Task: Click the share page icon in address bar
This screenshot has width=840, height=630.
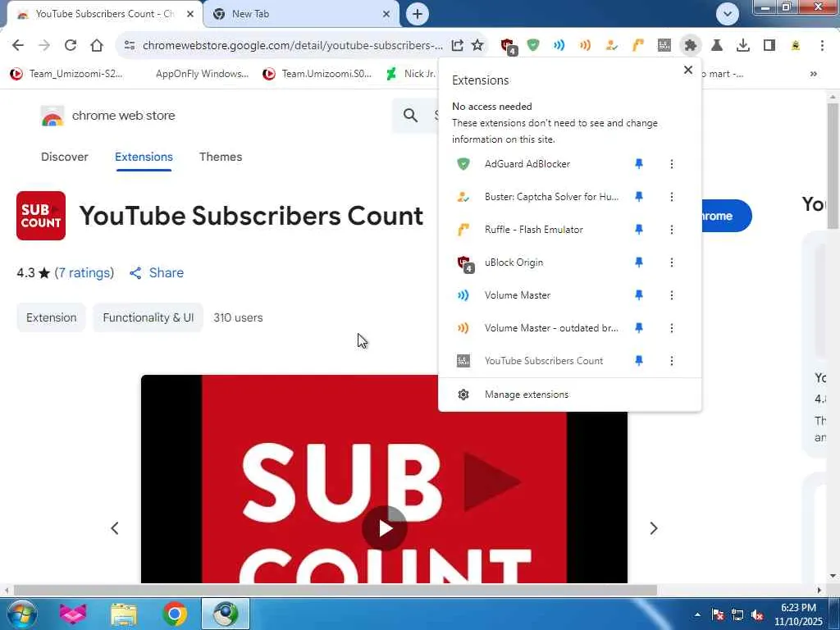Action: (457, 45)
